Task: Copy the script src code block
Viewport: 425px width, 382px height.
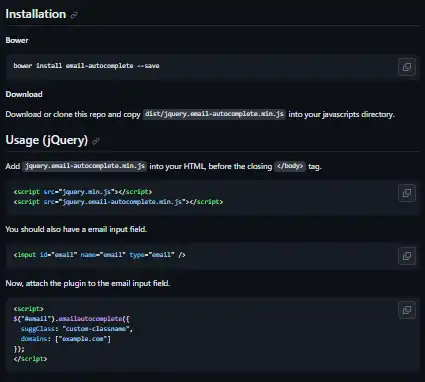Action: pos(407,193)
